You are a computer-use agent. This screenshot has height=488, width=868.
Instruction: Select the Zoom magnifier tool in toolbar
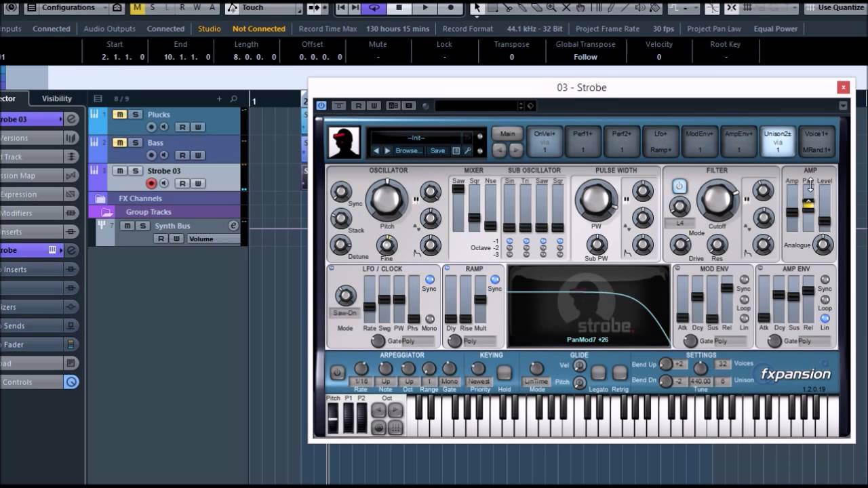coord(551,7)
